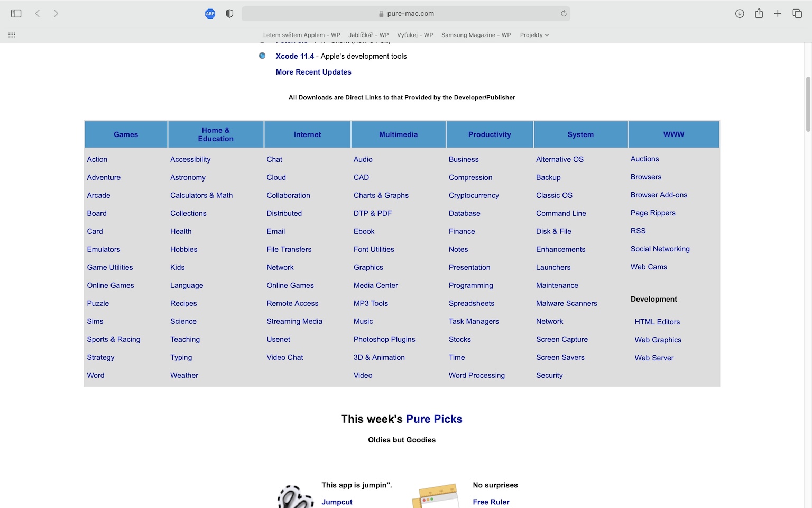
Task: Select the Games column header
Action: (x=126, y=134)
